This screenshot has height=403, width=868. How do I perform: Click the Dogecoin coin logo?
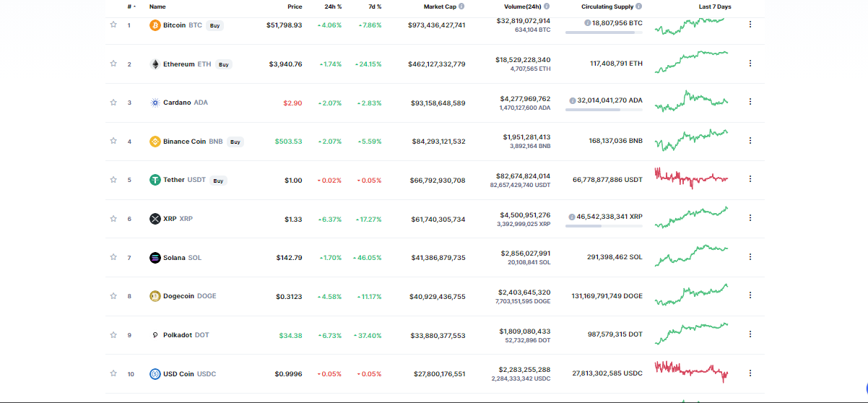point(155,296)
